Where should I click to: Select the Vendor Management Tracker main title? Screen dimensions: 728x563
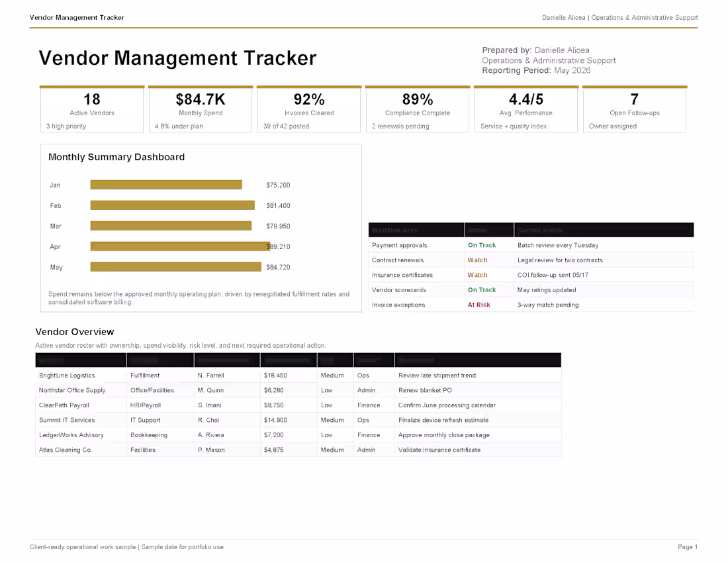point(177,58)
